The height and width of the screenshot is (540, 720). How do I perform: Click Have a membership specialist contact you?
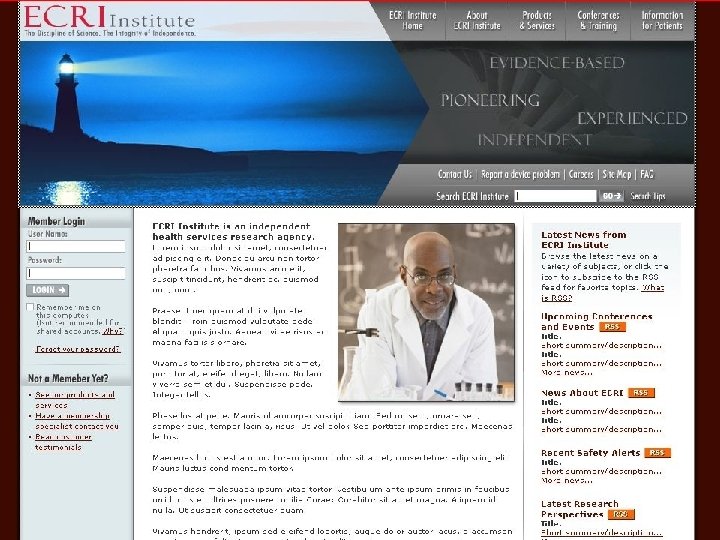77,421
